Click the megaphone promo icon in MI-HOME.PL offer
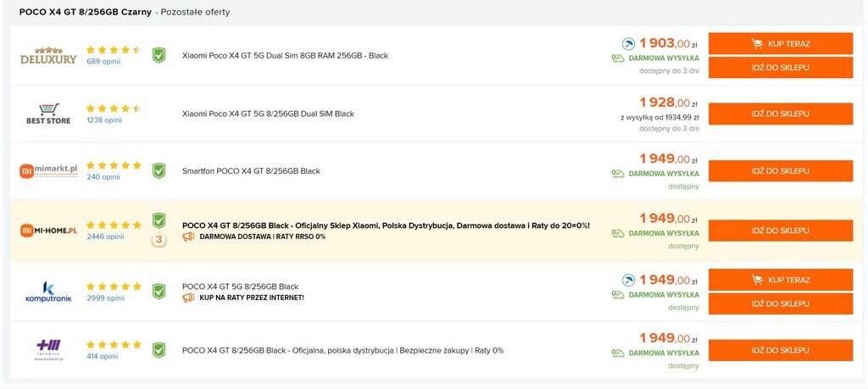868x389 pixels. 189,236
